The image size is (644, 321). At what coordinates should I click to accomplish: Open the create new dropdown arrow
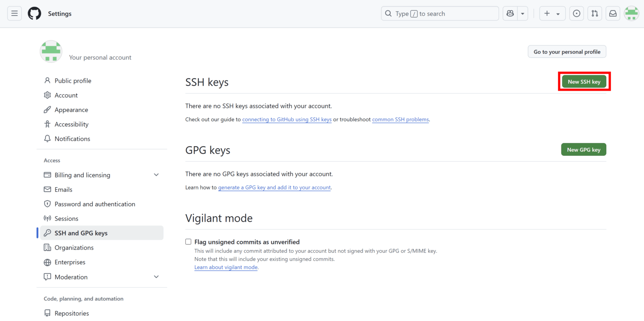click(558, 13)
